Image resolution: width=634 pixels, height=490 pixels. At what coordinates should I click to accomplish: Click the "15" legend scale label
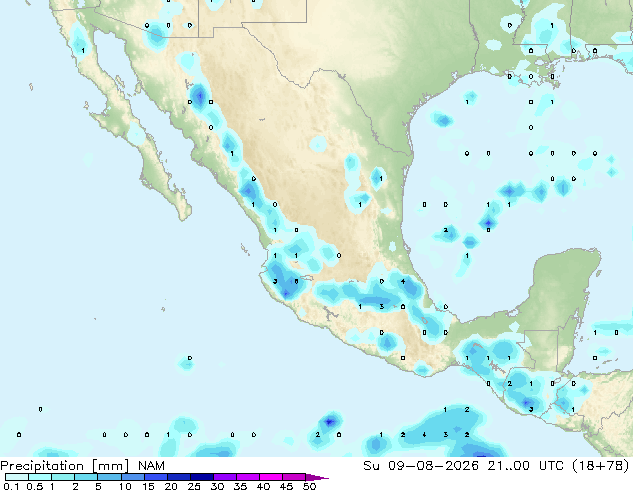148,486
